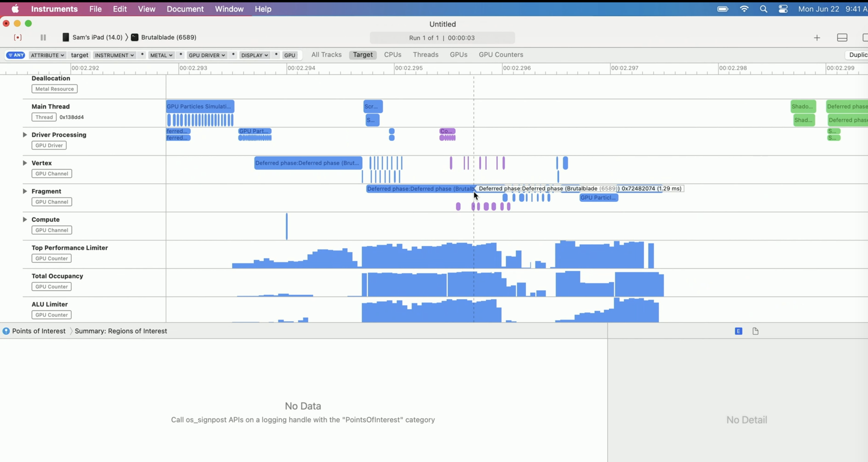Screen dimensions: 868x462
Task: Select Deferred phase bar in Vertex track
Action: point(308,163)
